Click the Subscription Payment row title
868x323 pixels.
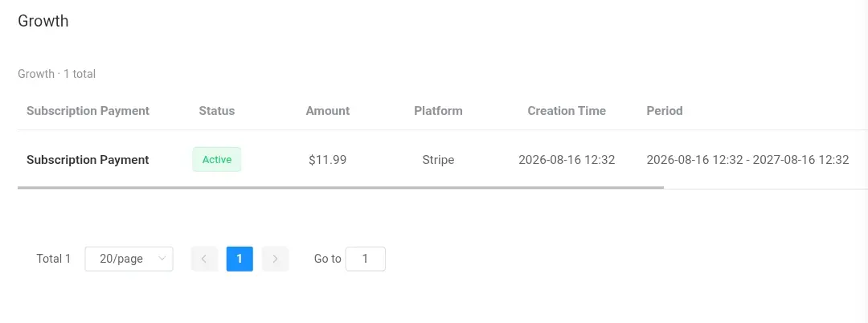point(88,160)
